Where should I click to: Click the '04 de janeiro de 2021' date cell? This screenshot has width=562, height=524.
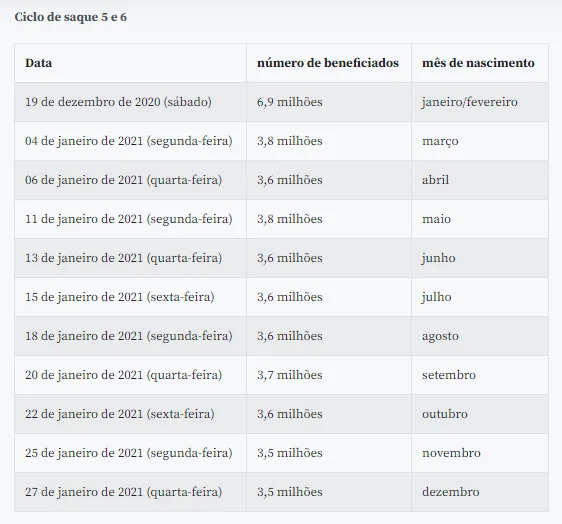[x=130, y=141]
